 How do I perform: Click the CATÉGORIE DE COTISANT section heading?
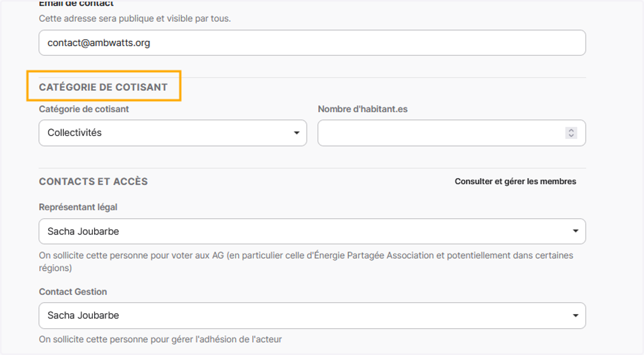pyautogui.click(x=104, y=87)
